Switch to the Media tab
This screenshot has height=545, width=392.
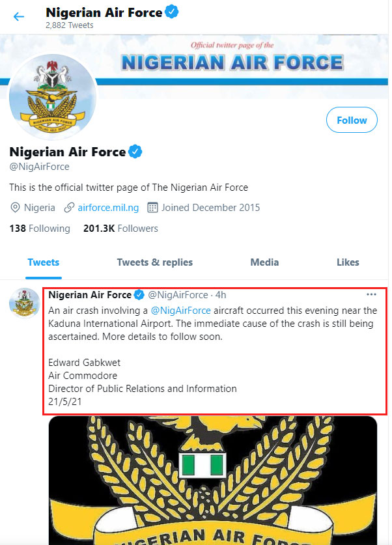[264, 262]
